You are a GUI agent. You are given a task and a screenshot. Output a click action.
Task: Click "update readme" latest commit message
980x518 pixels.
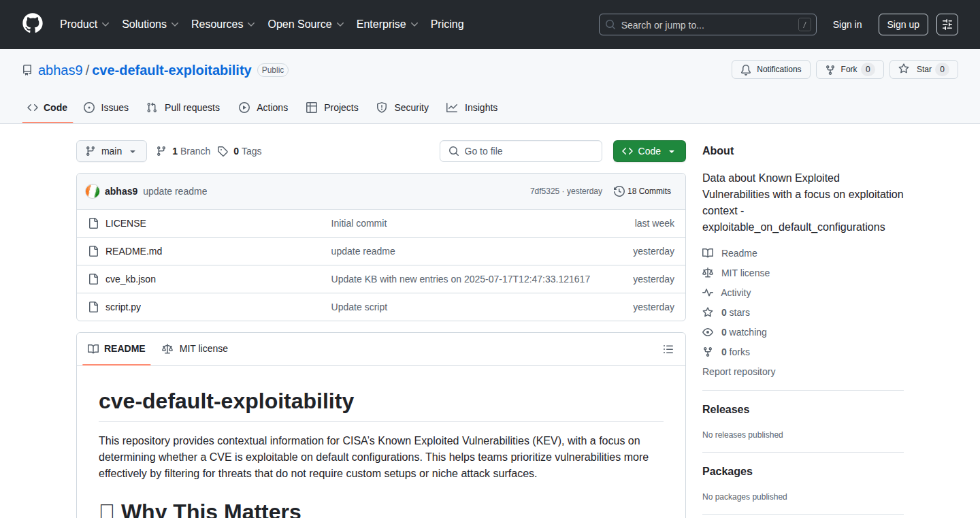[x=175, y=191]
